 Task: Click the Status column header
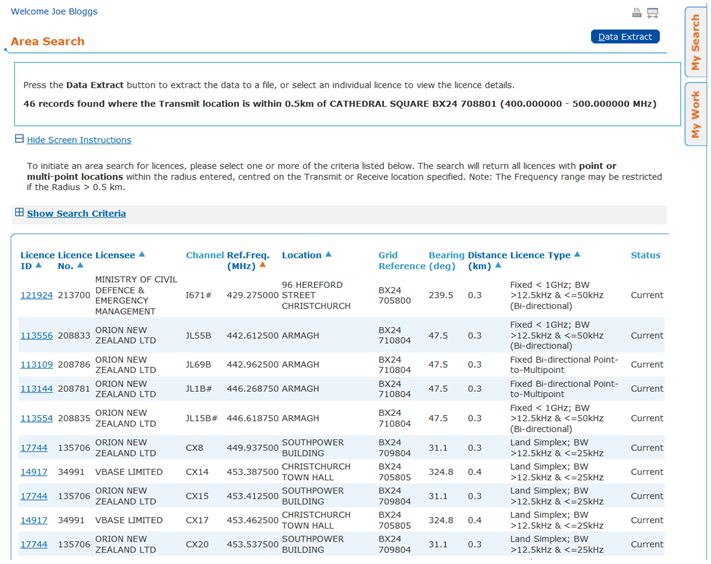coord(645,255)
